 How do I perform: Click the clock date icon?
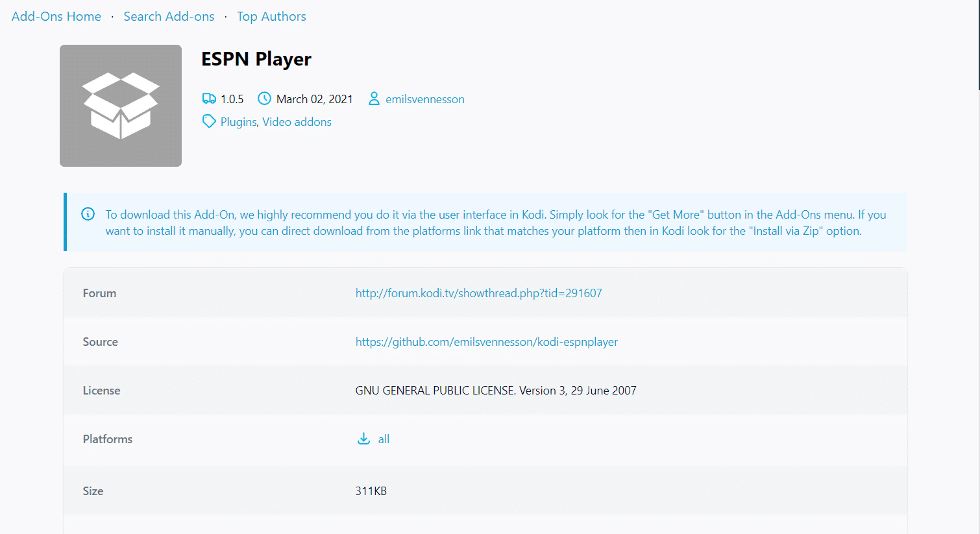pos(264,99)
